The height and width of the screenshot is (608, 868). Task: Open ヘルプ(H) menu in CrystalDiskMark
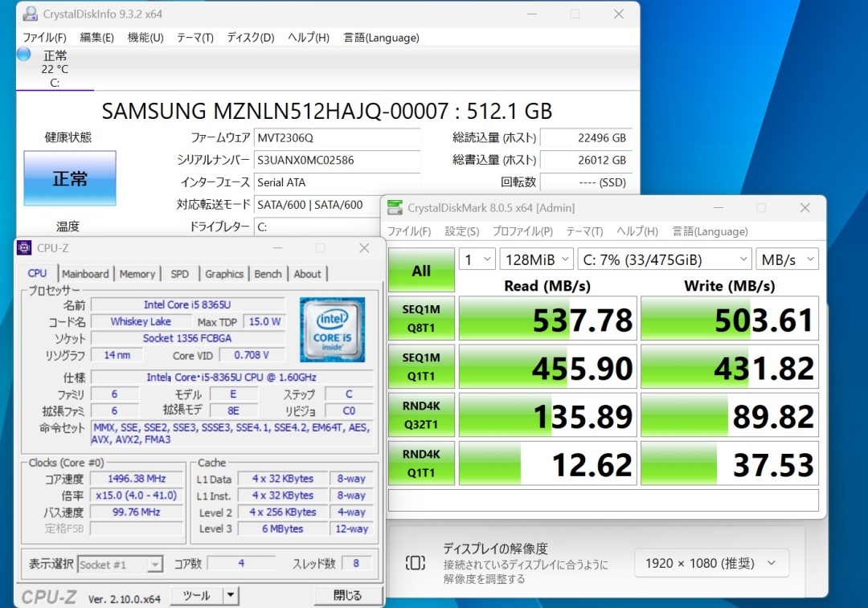637,231
